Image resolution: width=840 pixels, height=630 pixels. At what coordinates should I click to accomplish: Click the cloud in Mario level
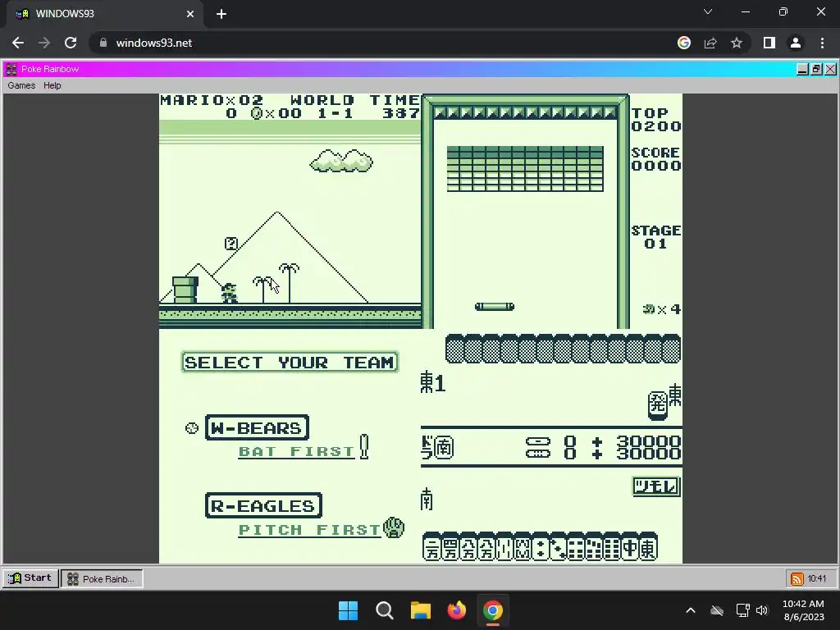(x=341, y=161)
